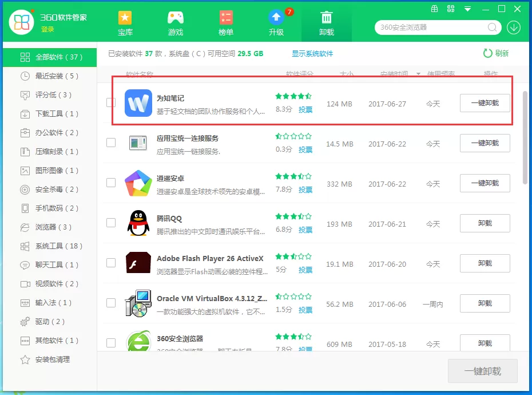Screen dimensions: 532x395
Task: Click the 360软件管家 logo icon
Action: pyautogui.click(x=21, y=22)
